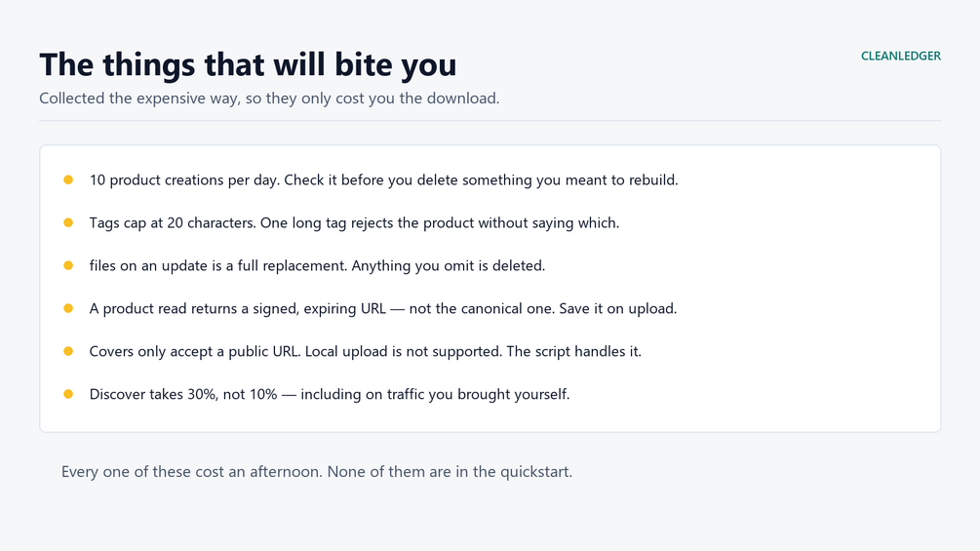This screenshot has height=551, width=980.
Task: Click the yellow bullet beside 'Tags cap at 20 characters'
Action: click(68, 222)
